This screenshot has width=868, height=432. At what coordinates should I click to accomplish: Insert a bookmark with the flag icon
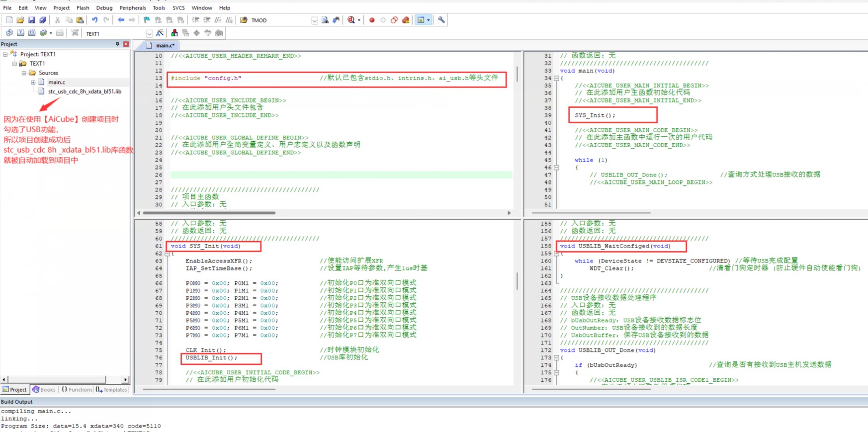click(147, 20)
